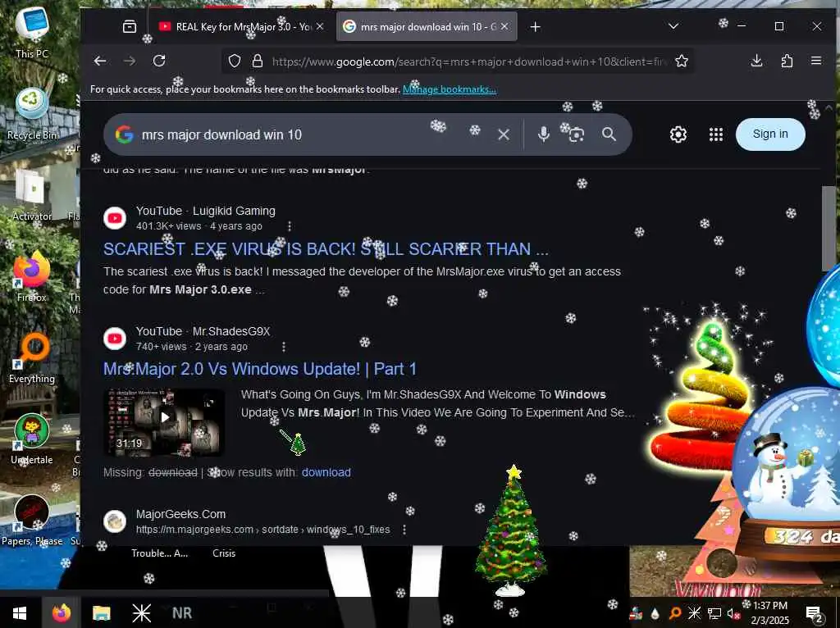Select This PC desktop icon

click(x=32, y=32)
